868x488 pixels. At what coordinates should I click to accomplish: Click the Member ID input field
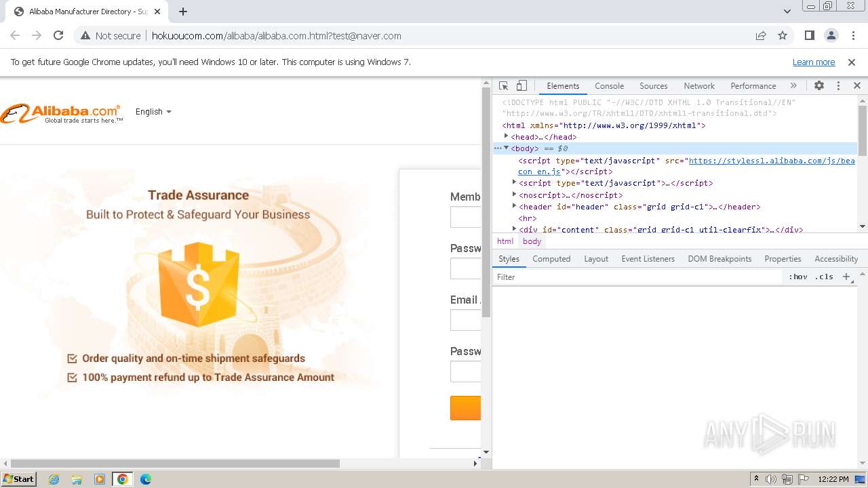(466, 217)
